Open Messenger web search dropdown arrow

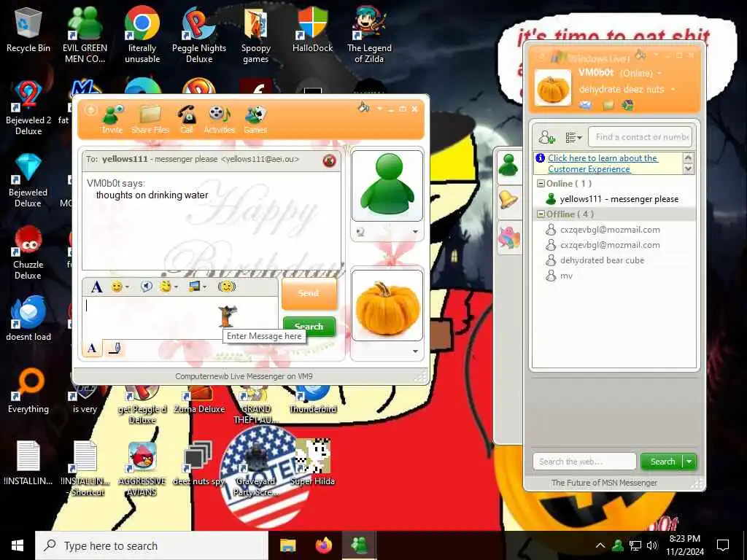tap(689, 462)
